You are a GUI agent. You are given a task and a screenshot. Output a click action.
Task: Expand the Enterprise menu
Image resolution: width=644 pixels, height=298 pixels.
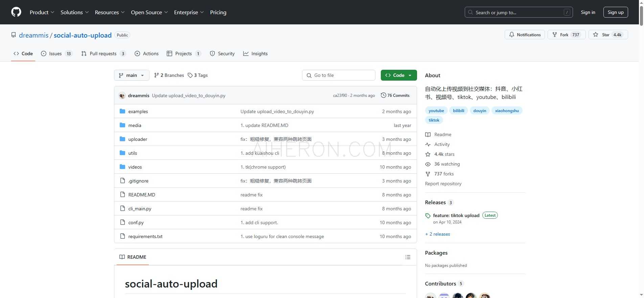[189, 12]
